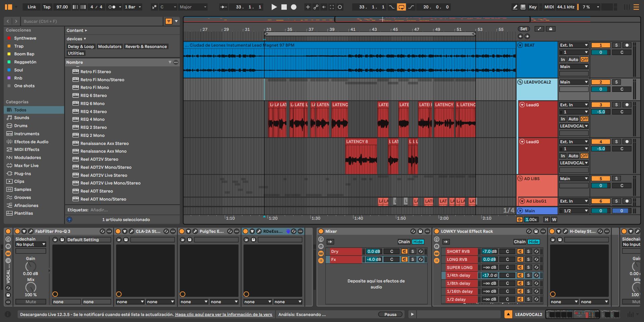
Task: Unfold the BEAT track arrow icon
Action: click(x=520, y=45)
